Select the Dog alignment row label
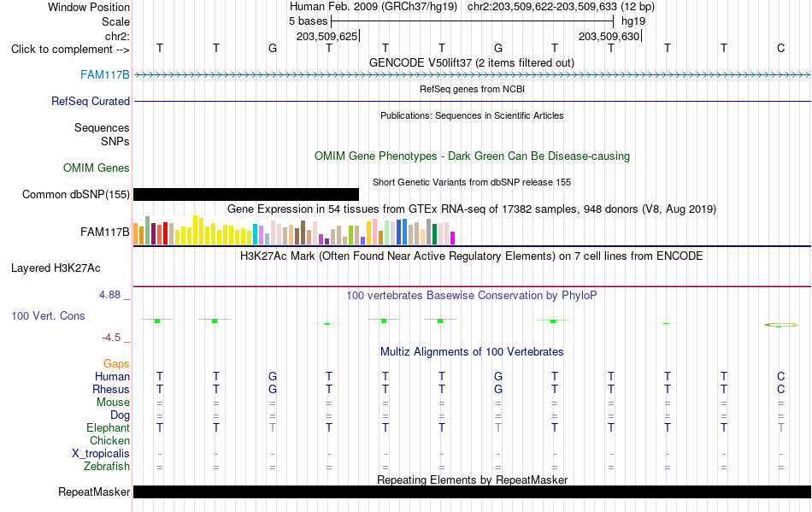 pyautogui.click(x=120, y=415)
